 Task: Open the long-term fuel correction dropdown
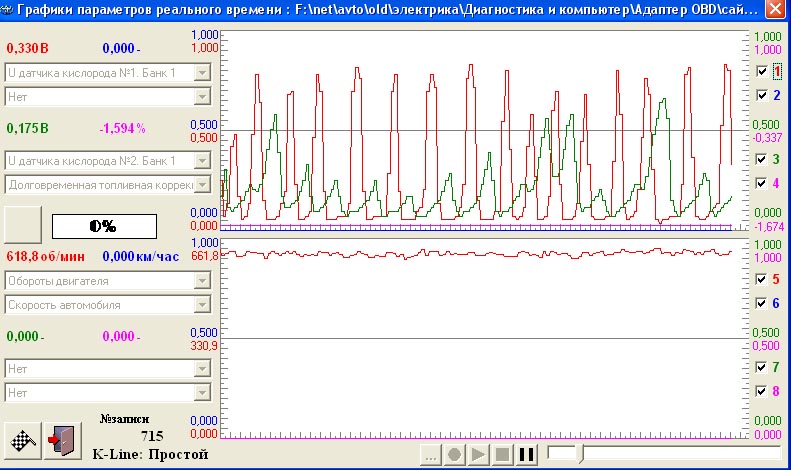[x=202, y=184]
